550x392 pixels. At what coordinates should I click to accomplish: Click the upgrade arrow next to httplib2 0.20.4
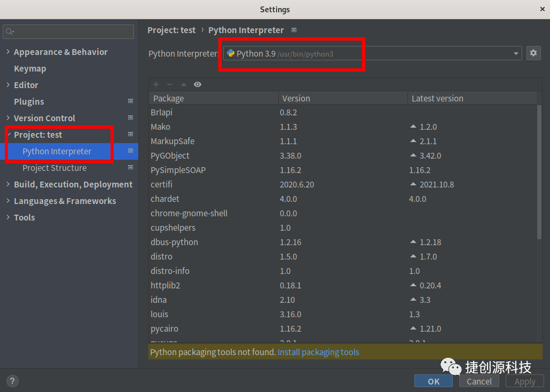[x=413, y=285]
